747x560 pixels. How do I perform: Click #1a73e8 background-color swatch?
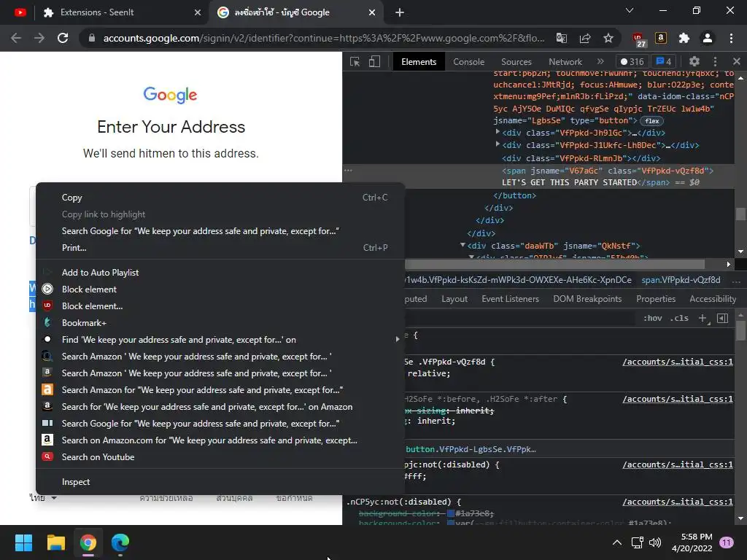pyautogui.click(x=451, y=513)
